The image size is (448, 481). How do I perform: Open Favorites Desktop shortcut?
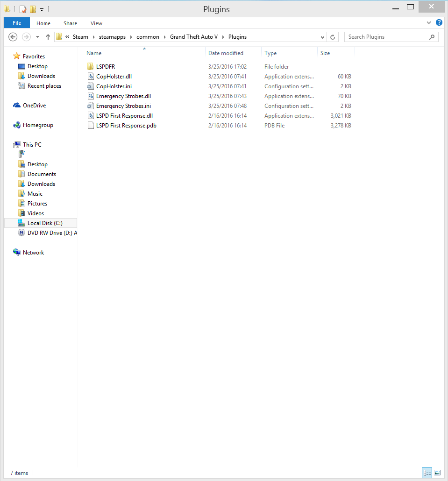click(37, 66)
